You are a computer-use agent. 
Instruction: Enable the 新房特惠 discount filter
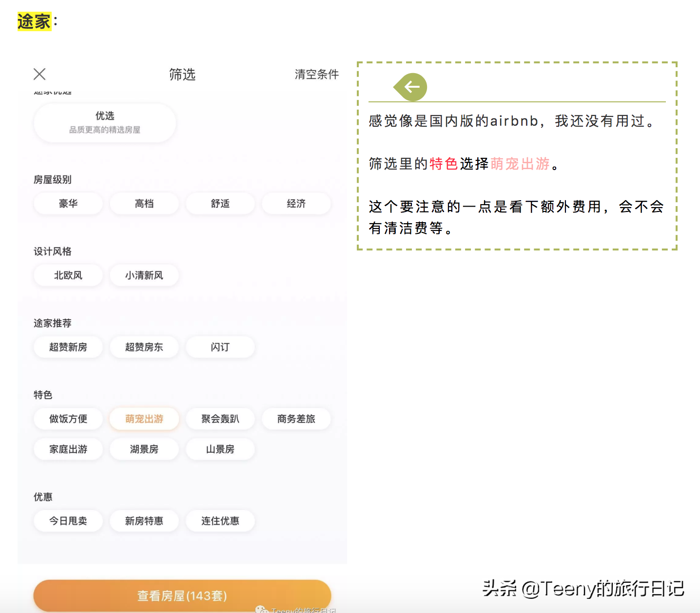coord(144,521)
